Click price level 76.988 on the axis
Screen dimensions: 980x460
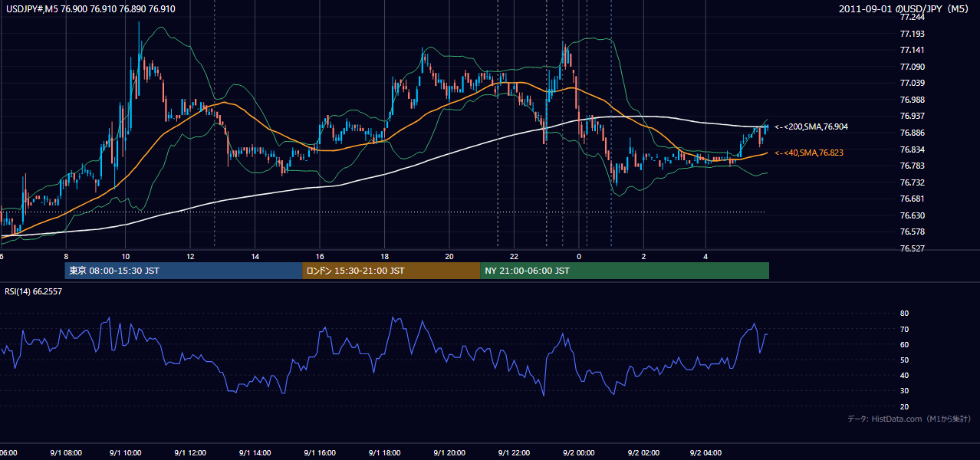pos(913,100)
